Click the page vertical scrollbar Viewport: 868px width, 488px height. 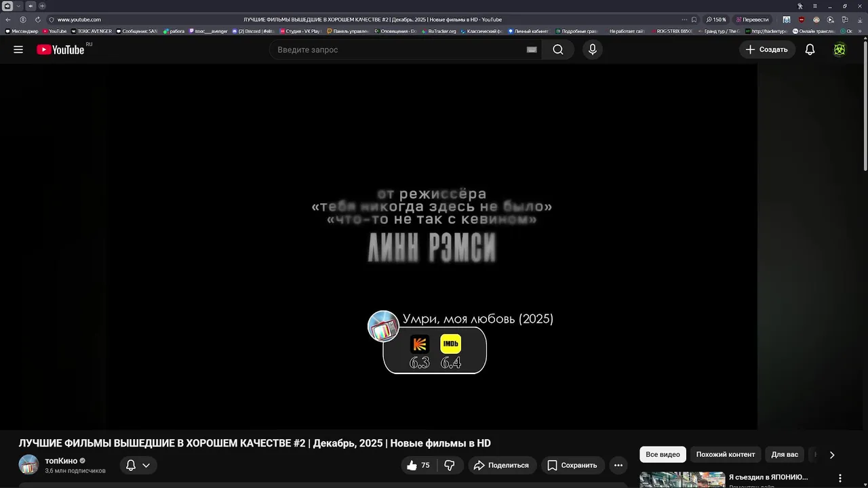coord(865,105)
